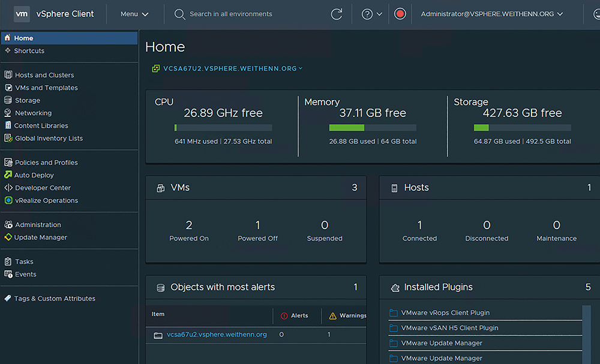Click the VMs and Templates icon
Screen dimensions: 600x364
coord(8,87)
